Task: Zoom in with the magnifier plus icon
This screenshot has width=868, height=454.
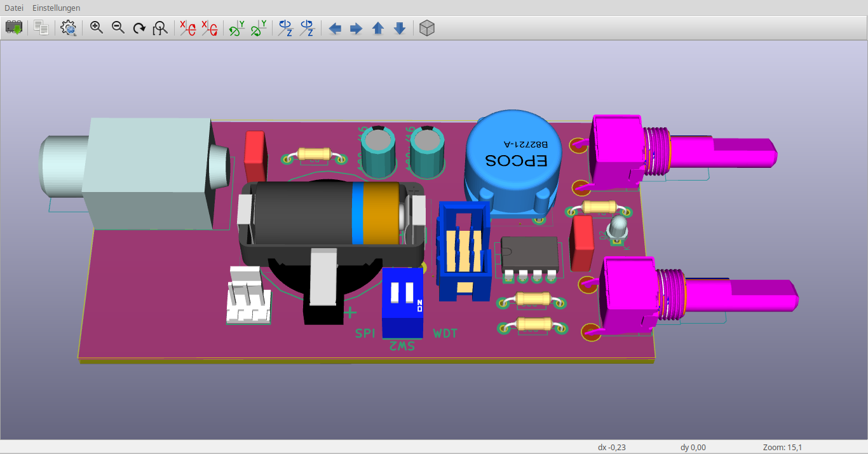Action: point(97,28)
